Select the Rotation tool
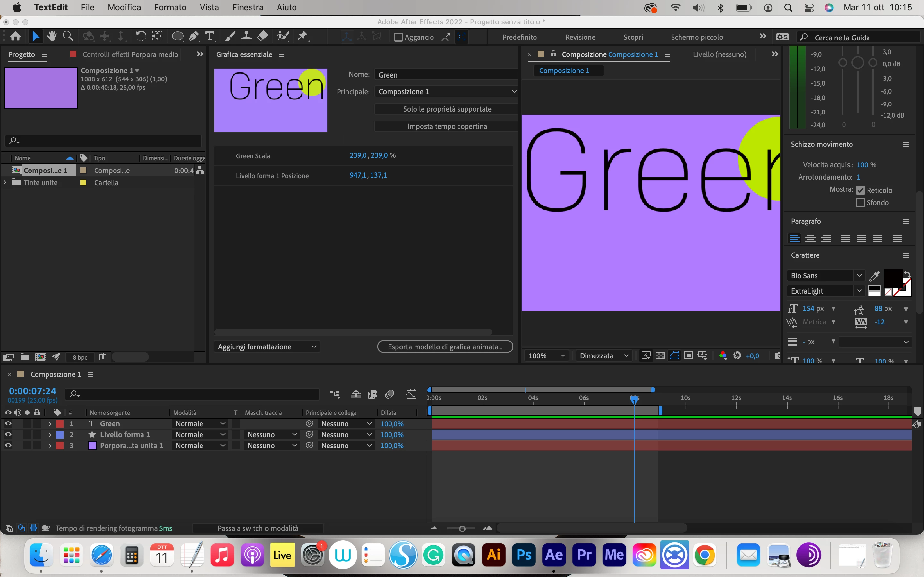 [141, 37]
